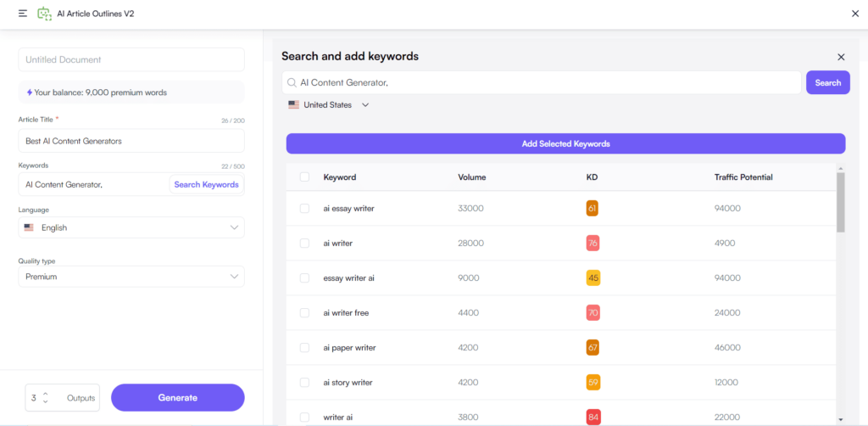Click the Article Title input field
868x426 pixels.
pyautogui.click(x=131, y=141)
